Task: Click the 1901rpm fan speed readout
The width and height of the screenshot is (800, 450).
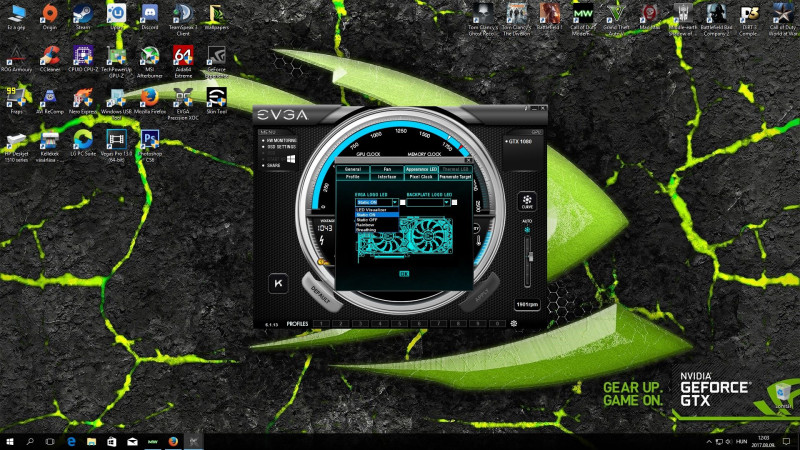Action: click(x=527, y=305)
